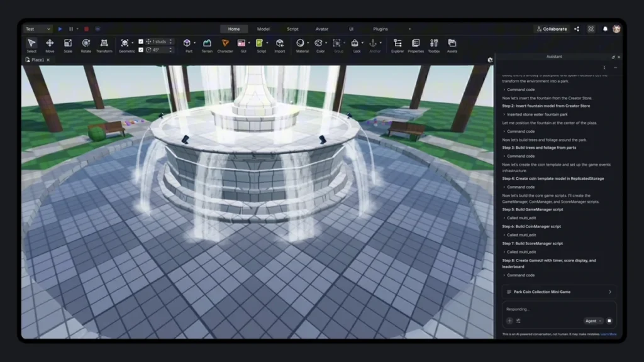Toggle Lock on selected objects
The image size is (644, 362).
pyautogui.click(x=356, y=43)
